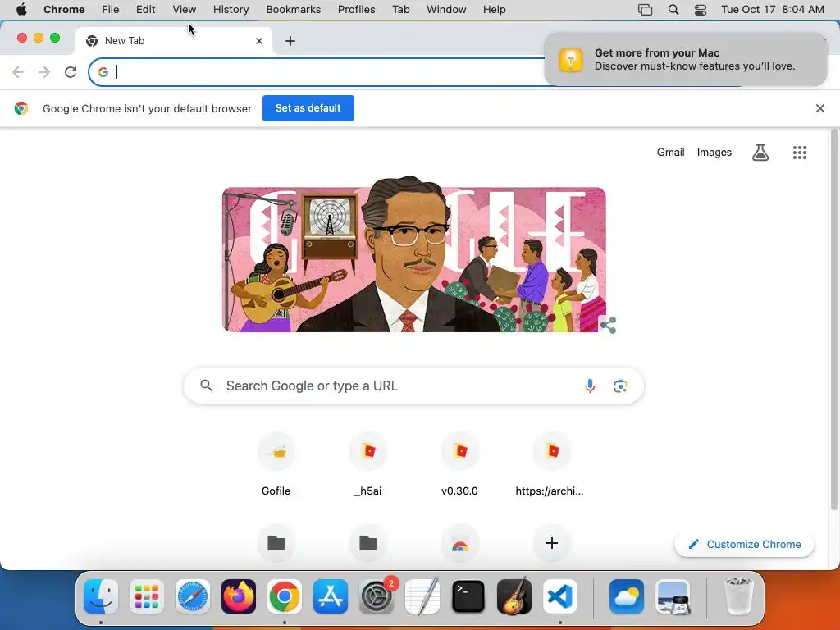This screenshot has height=630, width=840.
Task: Open the v0.30.0 shortcut
Action: tap(459, 464)
